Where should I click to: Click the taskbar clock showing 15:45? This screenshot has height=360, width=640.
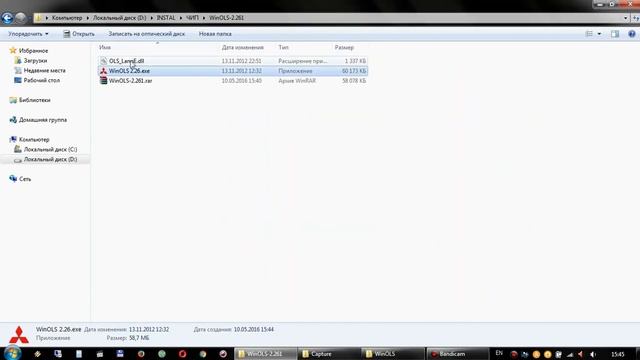tap(618, 354)
